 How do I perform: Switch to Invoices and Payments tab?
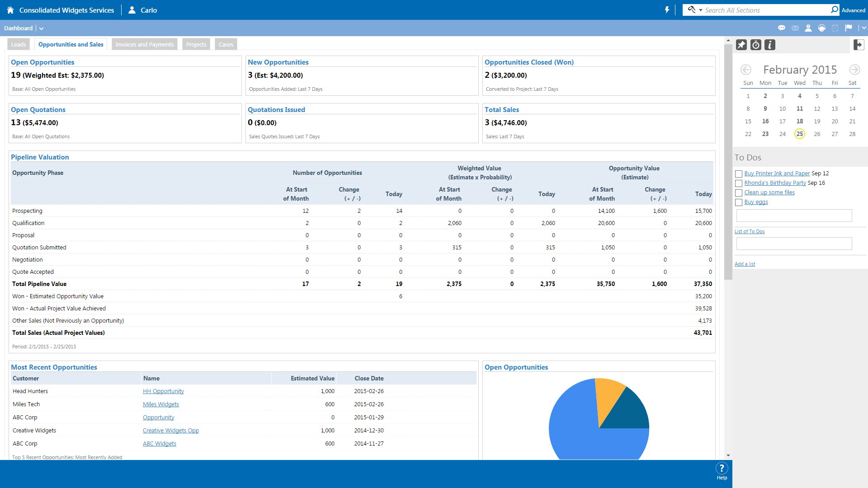point(144,44)
